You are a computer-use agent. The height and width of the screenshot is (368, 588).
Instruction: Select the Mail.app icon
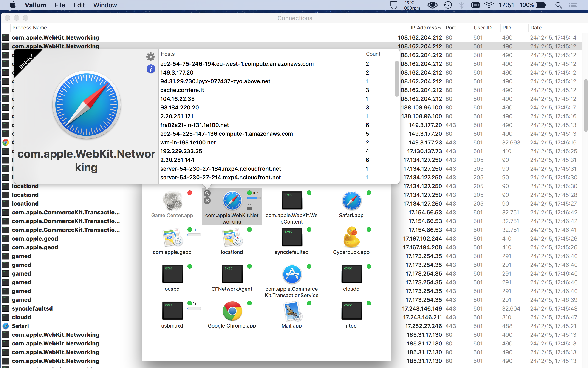coord(292,311)
